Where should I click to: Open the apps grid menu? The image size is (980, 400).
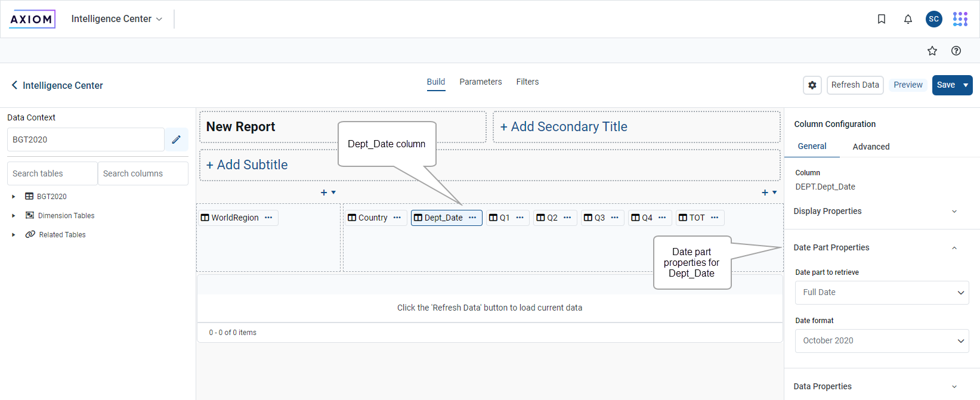(x=960, y=19)
